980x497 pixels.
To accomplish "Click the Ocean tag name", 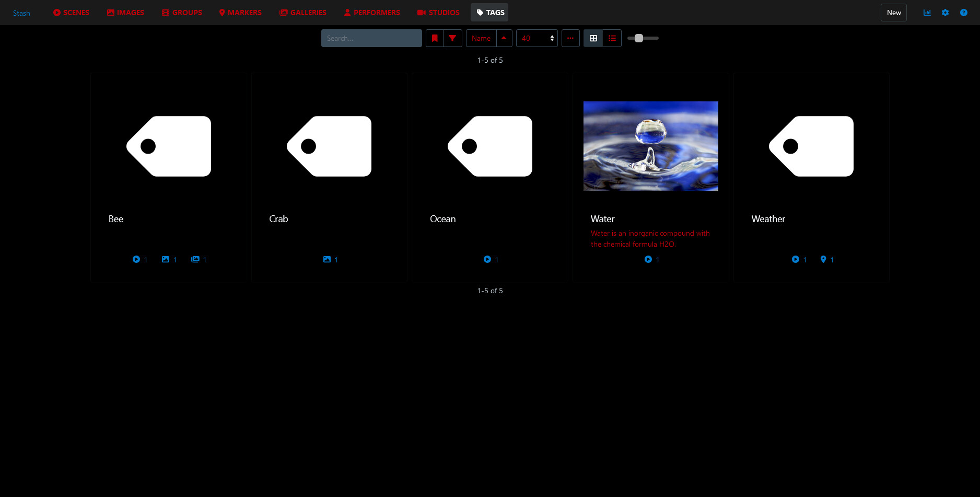I will [443, 219].
